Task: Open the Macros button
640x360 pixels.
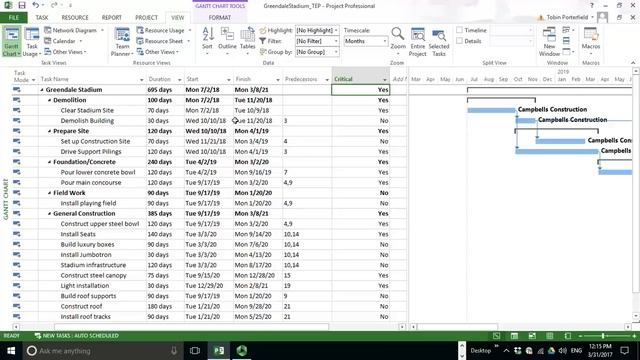Action: tap(591, 42)
